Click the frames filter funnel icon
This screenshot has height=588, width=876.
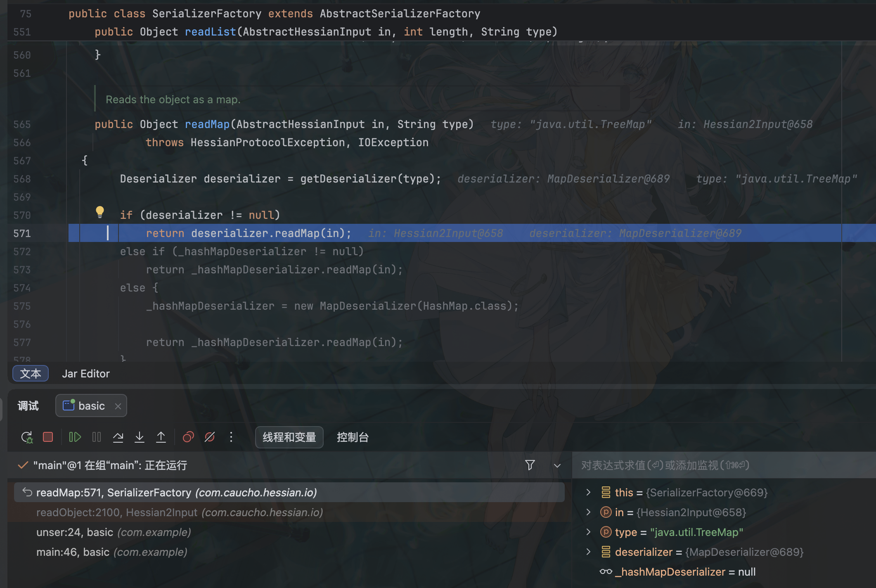(x=530, y=465)
